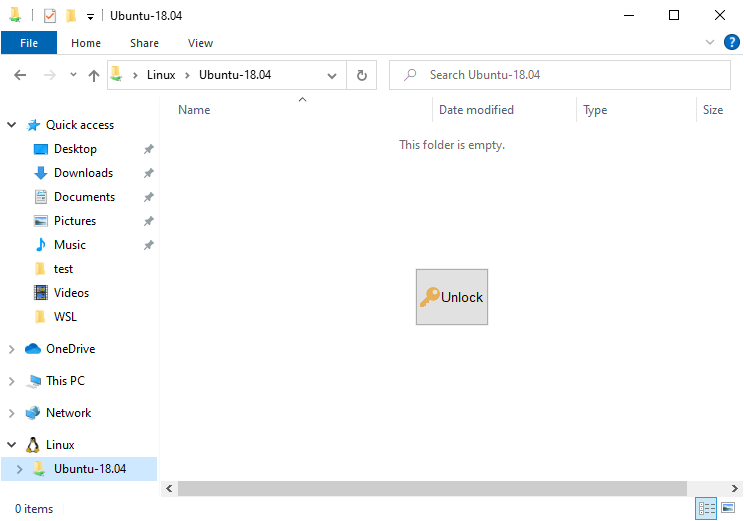Click the pin icon beside Music
Screen dimensions: 744x521
pyautogui.click(x=149, y=245)
